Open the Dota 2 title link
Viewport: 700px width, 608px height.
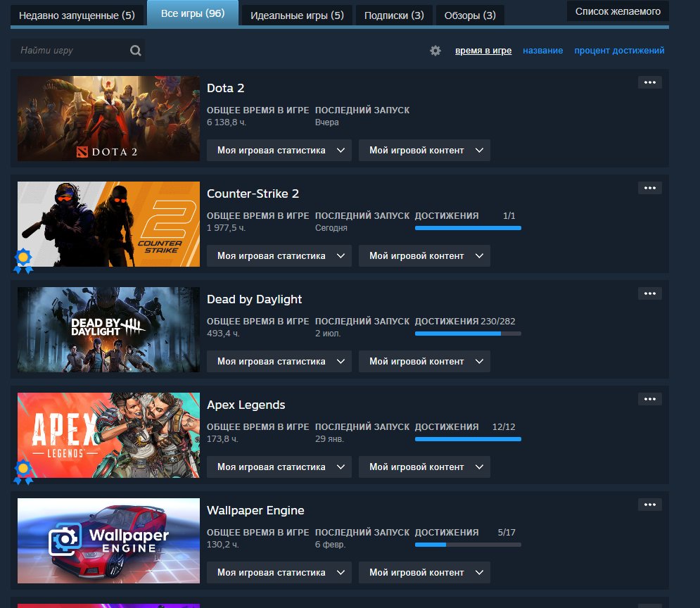pyautogui.click(x=225, y=88)
